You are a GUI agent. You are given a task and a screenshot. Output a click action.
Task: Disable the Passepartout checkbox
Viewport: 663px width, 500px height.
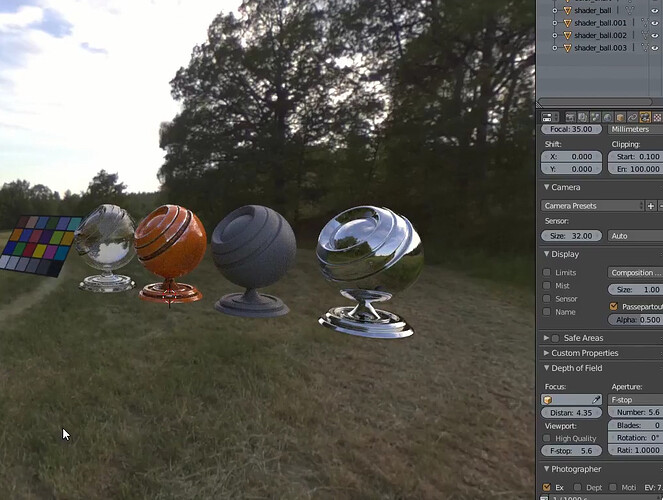(x=614, y=306)
